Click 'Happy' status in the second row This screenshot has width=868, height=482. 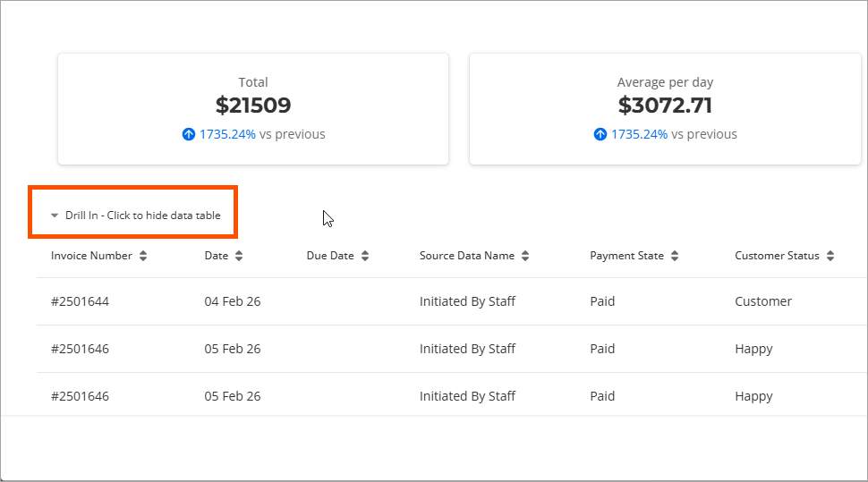point(753,349)
